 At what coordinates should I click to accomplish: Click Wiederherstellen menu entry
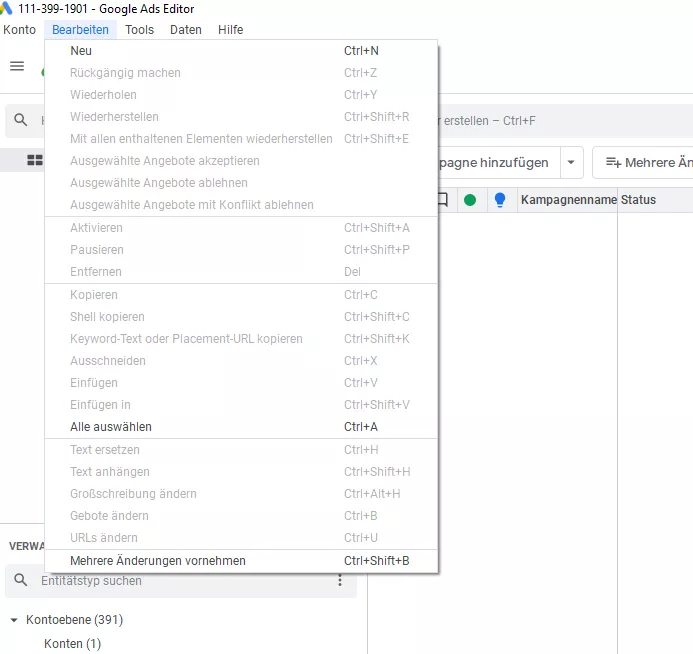241,117
